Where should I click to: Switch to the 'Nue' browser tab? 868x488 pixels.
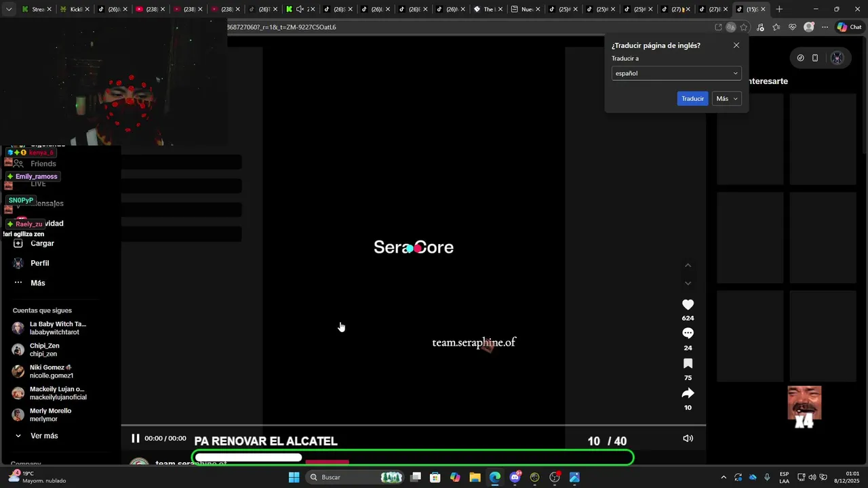pyautogui.click(x=526, y=9)
